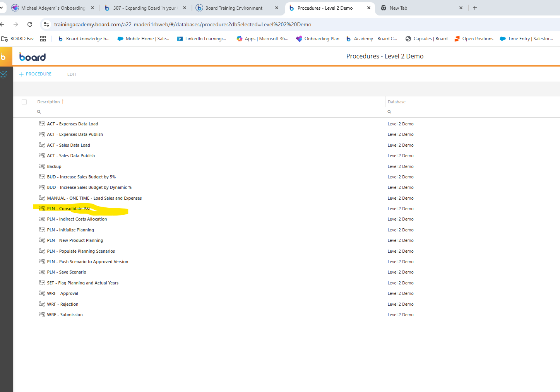
Task: Open the Academy - Board bookmark
Action: click(372, 39)
